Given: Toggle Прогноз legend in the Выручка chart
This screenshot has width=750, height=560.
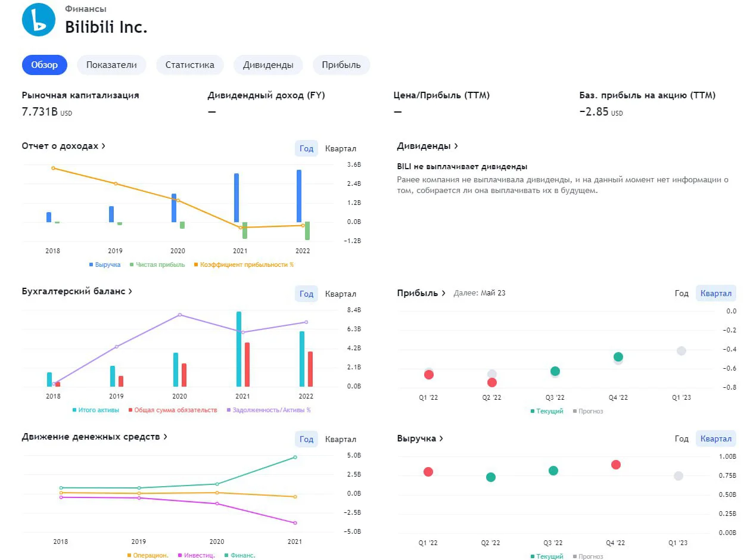Looking at the screenshot, I should click(587, 556).
